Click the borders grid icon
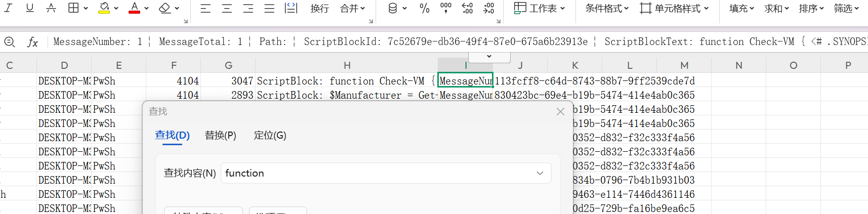This screenshot has height=214, width=868. 73,8
